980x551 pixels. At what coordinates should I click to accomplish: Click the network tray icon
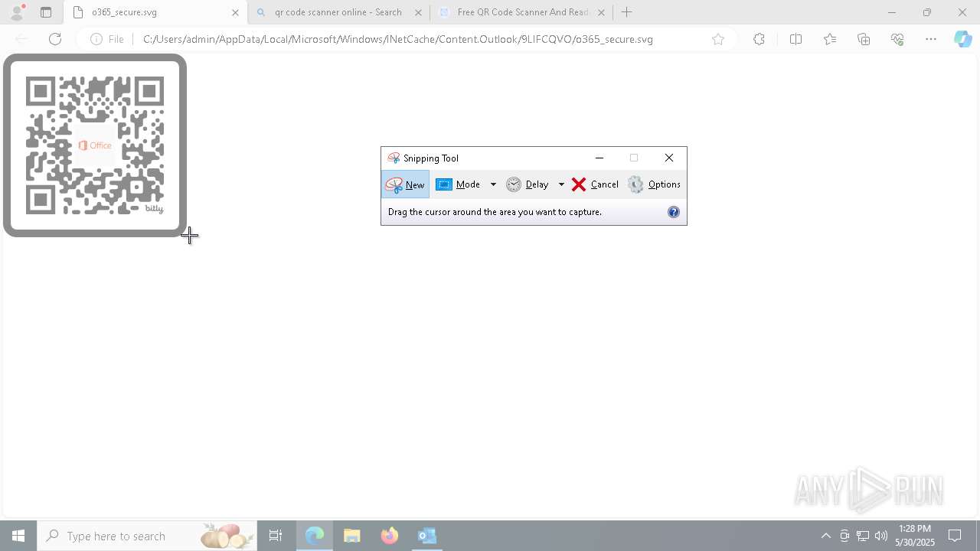click(863, 536)
